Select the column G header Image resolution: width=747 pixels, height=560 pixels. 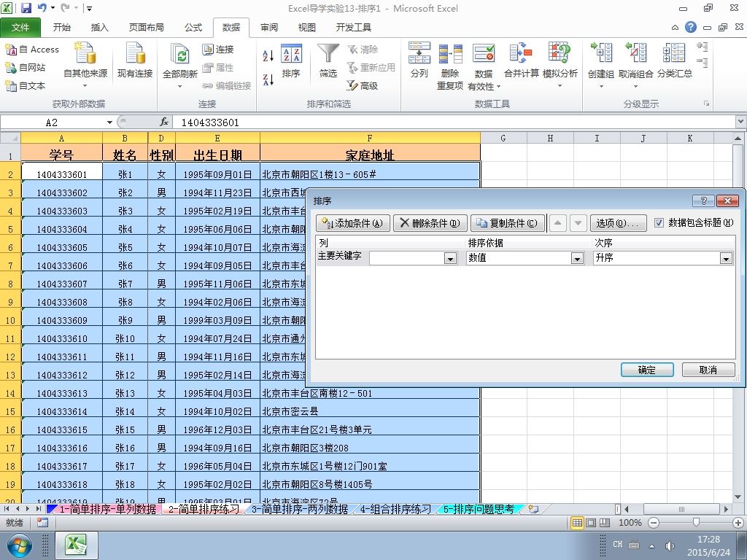pyautogui.click(x=503, y=138)
